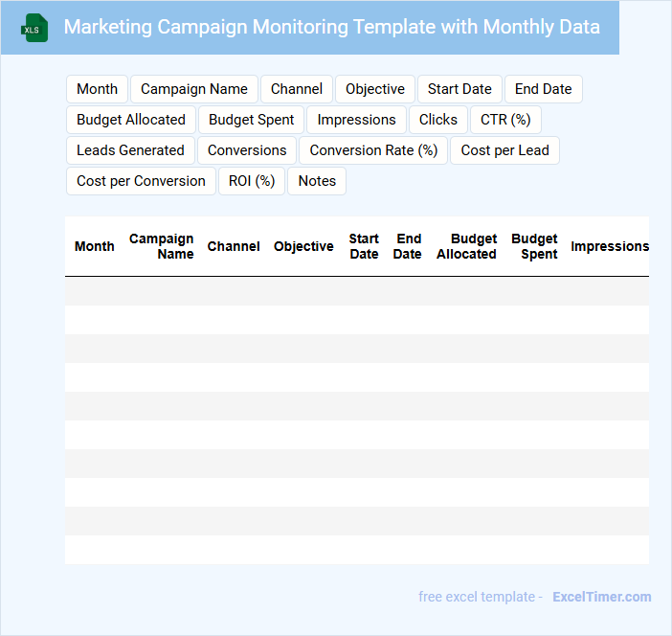Select the Start Date tag
Screen dimensions: 672x636
pyautogui.click(x=459, y=89)
